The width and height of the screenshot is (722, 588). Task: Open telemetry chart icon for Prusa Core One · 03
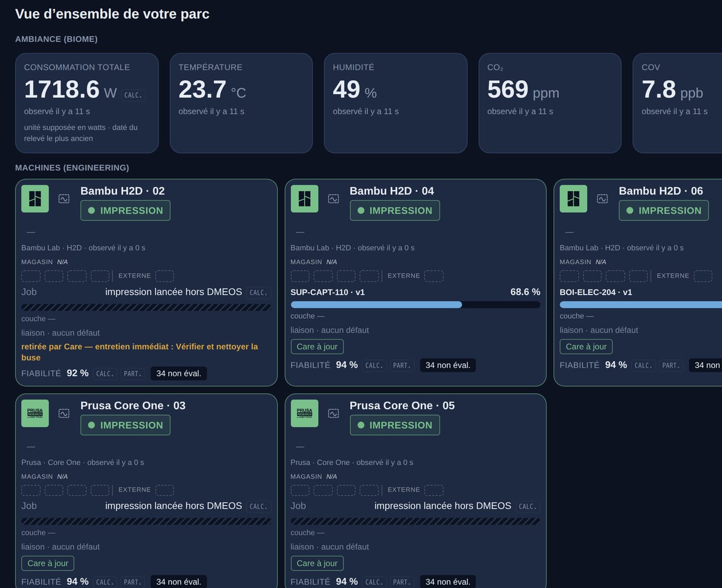64,413
